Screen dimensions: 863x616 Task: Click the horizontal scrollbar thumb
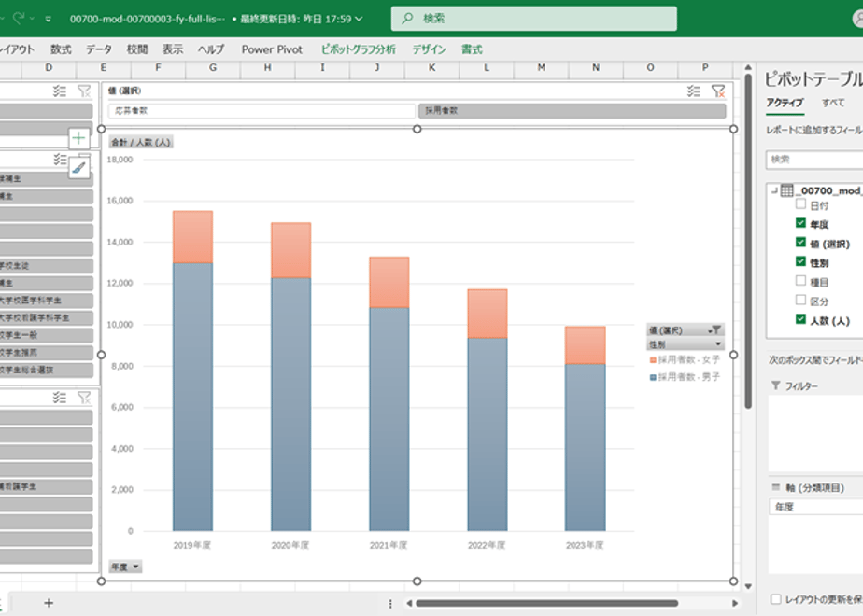(x=546, y=603)
